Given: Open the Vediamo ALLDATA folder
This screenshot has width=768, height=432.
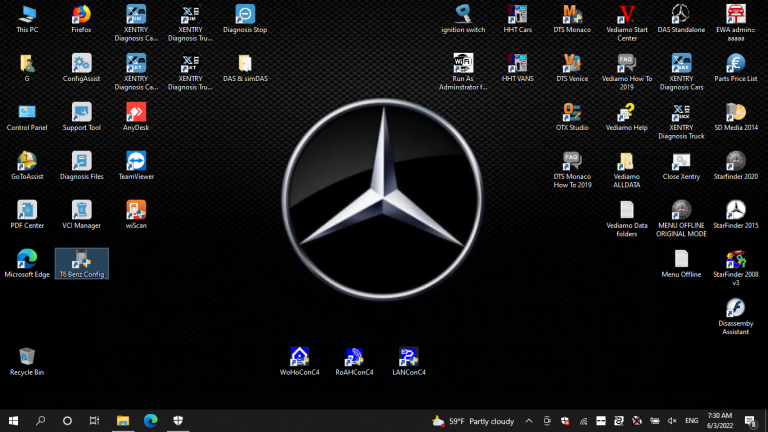Looking at the screenshot, I should [x=626, y=169].
